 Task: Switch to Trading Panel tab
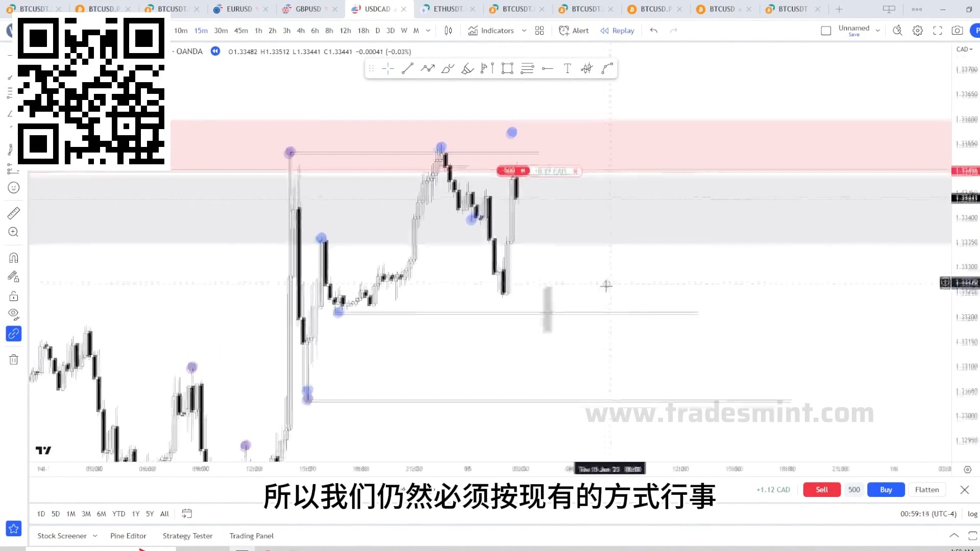point(251,535)
